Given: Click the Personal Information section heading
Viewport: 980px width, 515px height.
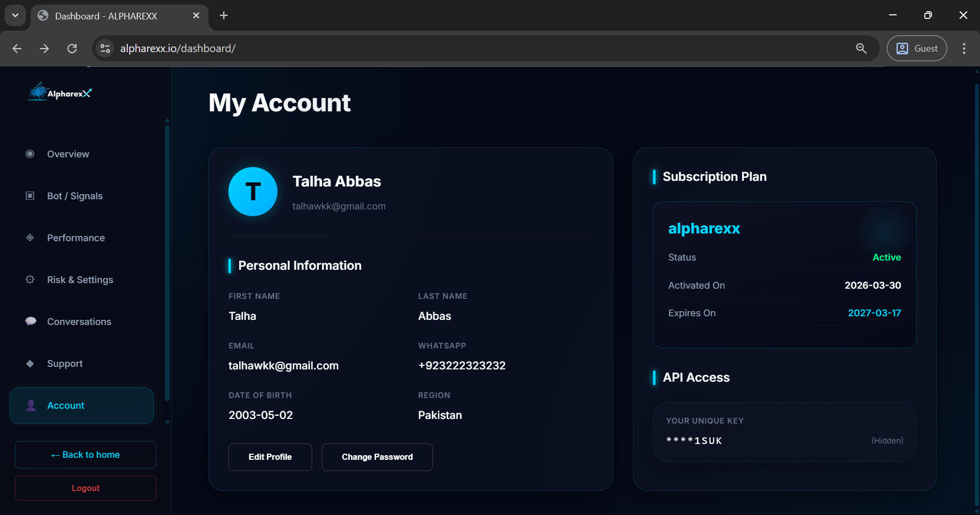Looking at the screenshot, I should [300, 266].
